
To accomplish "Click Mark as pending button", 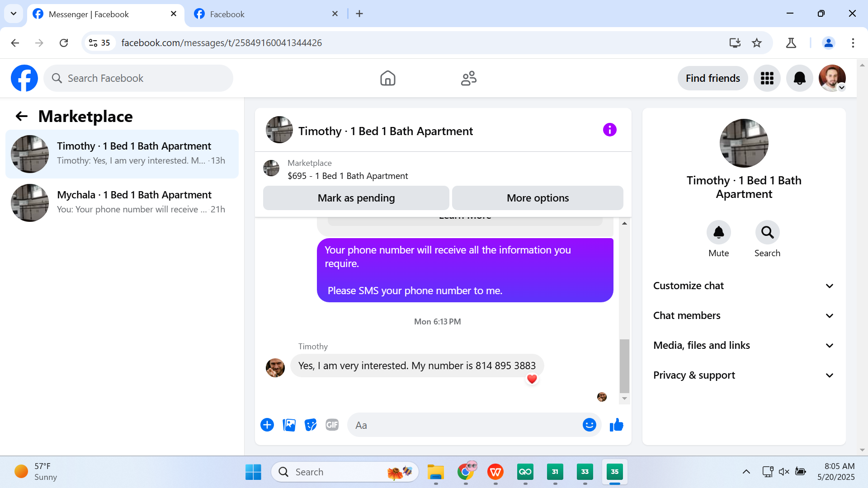I will tap(356, 198).
